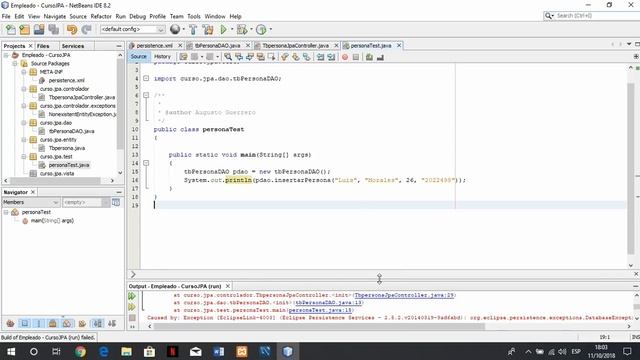The image size is (640, 360).
Task: Open Word from the Windows taskbar
Action: point(218,351)
